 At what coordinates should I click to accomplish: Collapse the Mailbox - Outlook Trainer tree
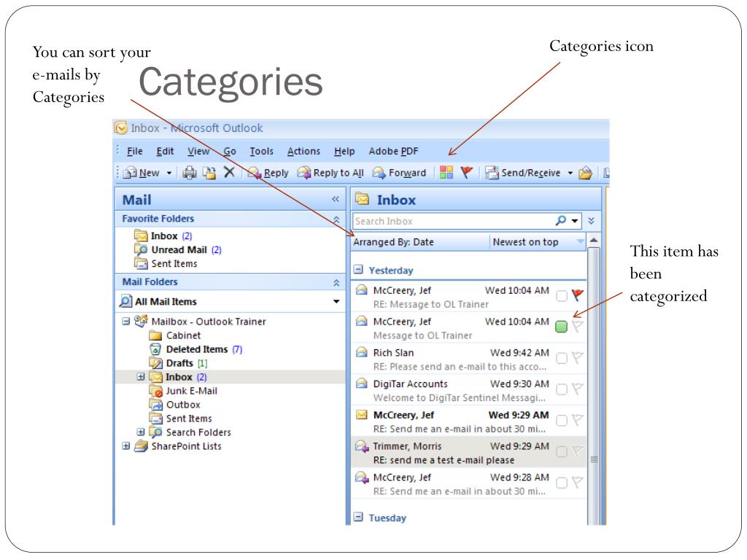point(125,322)
